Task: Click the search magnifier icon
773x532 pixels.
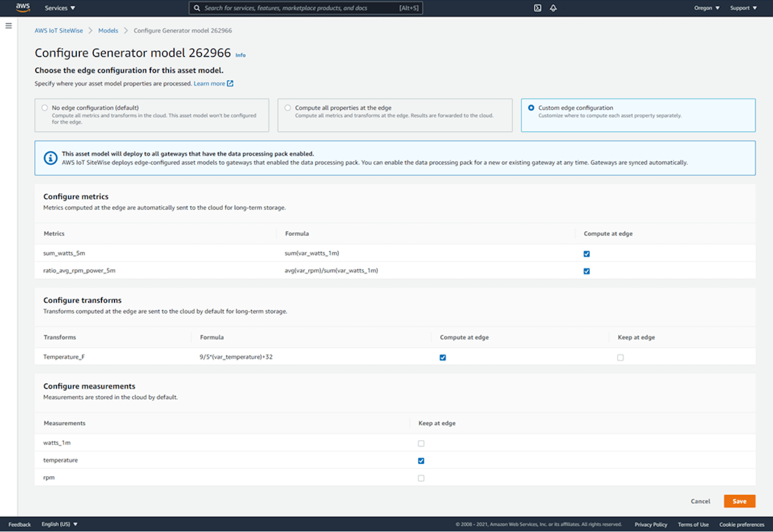Action: 197,8
